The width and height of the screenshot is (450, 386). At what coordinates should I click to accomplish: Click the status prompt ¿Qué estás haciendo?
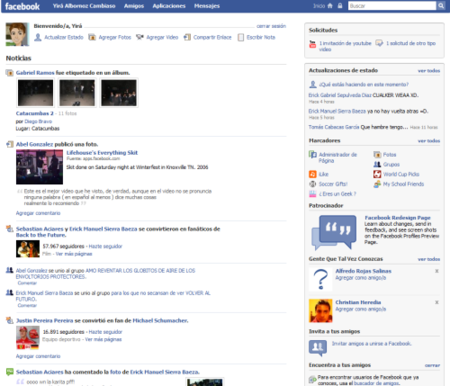click(x=364, y=85)
